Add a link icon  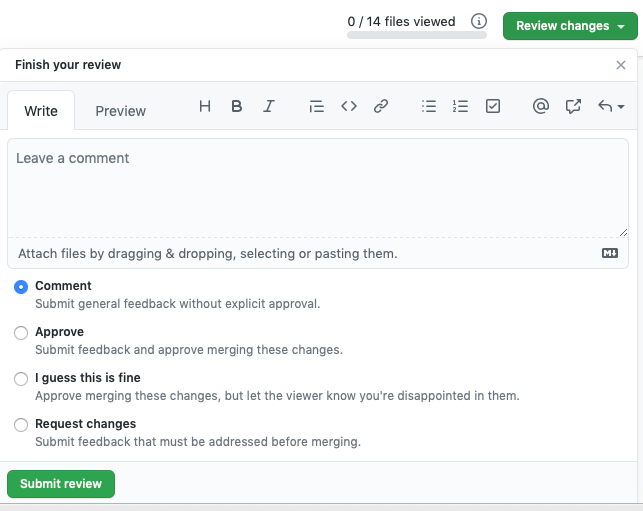381,106
